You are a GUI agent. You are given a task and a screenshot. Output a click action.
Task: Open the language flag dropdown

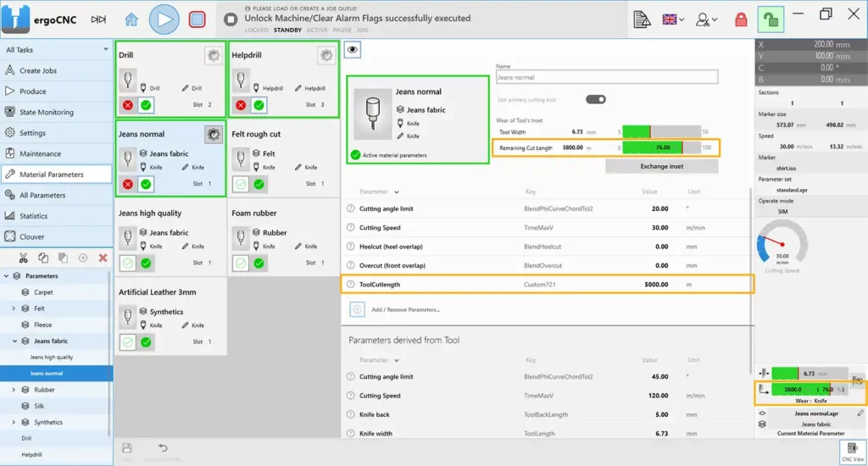click(x=673, y=19)
